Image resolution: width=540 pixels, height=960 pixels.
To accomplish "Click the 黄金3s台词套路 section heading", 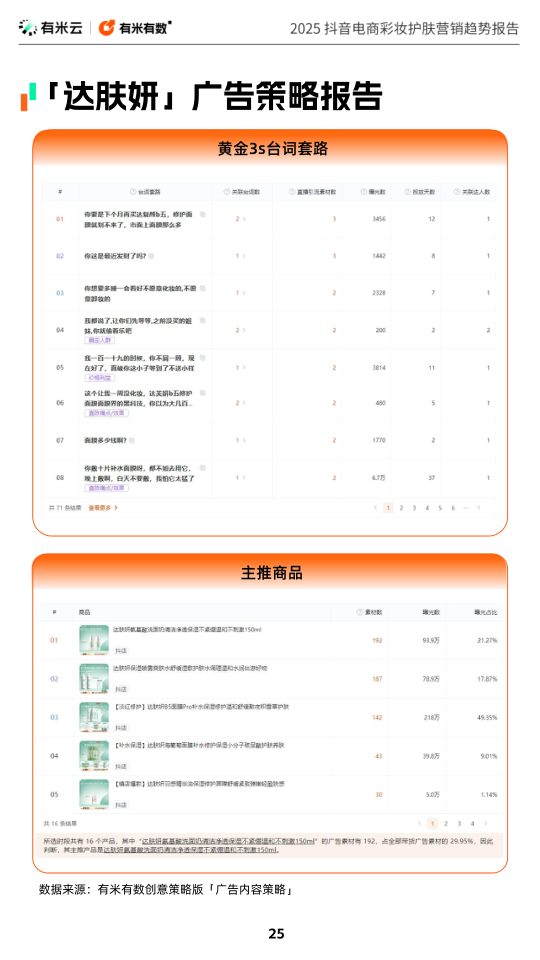I will click(x=272, y=149).
